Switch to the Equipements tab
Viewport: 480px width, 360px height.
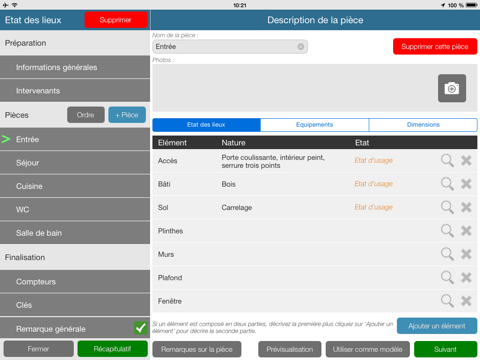pos(314,125)
